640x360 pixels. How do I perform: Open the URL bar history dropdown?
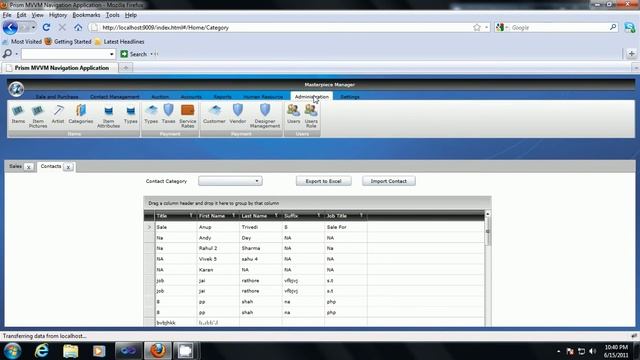click(x=487, y=27)
